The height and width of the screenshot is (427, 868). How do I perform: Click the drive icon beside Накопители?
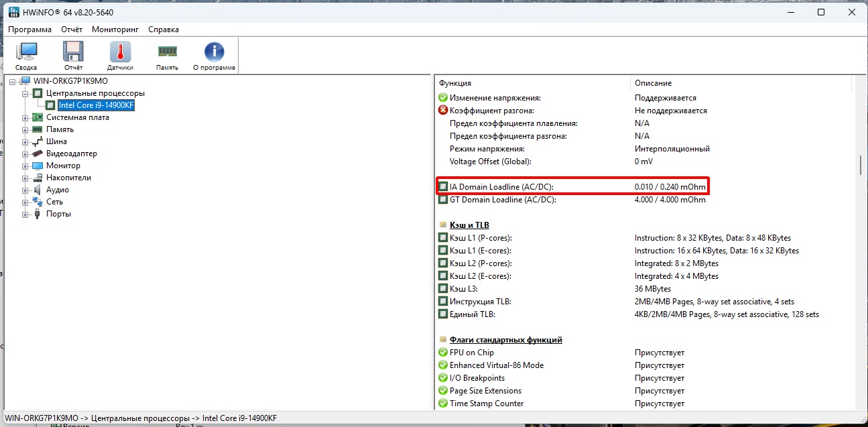38,178
